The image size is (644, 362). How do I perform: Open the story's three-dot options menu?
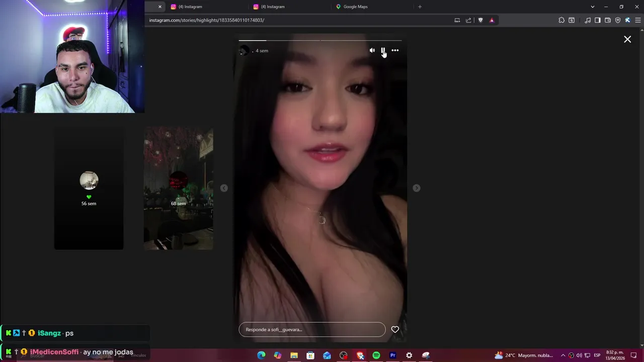click(x=395, y=50)
